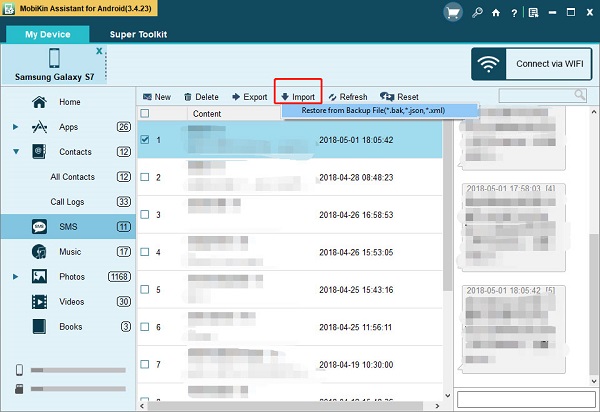Select message dated 2018-04-19 10:30:00
Screen dimensions: 600x412
click(290, 364)
